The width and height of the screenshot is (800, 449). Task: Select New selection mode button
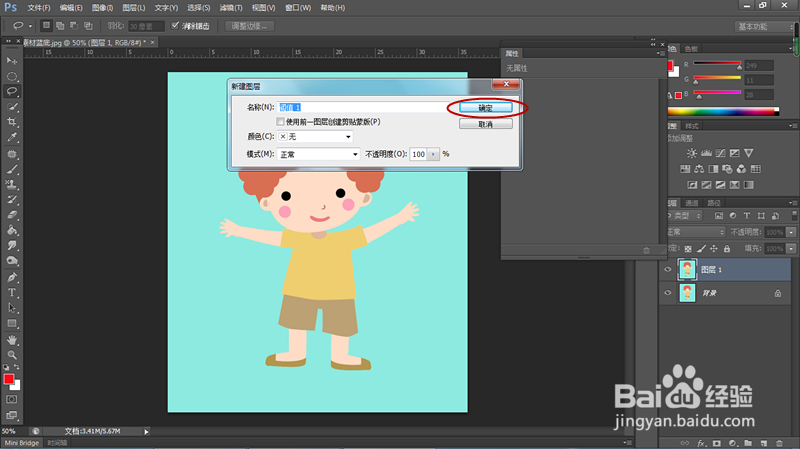point(46,26)
